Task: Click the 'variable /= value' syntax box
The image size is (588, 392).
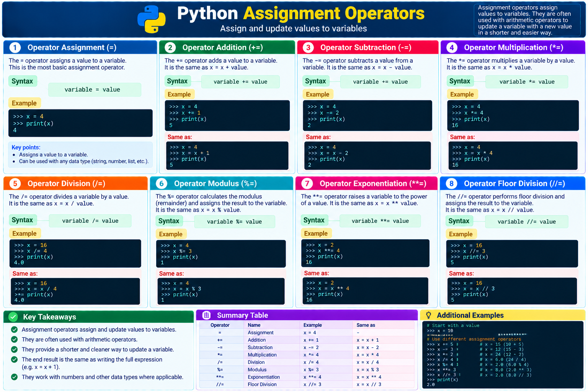Action: 90,221
